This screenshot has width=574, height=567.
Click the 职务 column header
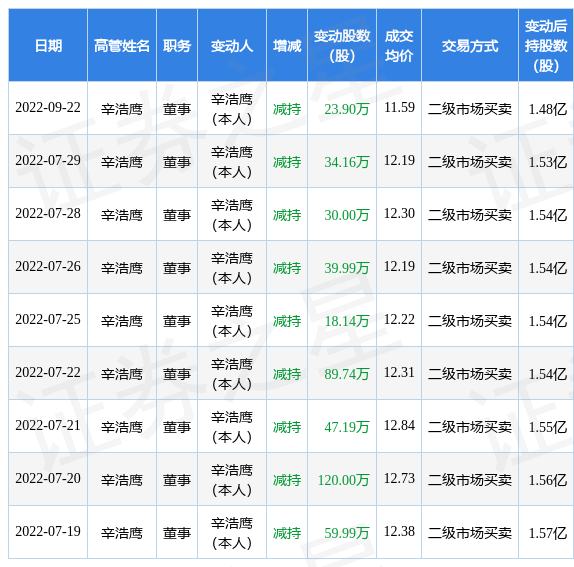[177, 46]
